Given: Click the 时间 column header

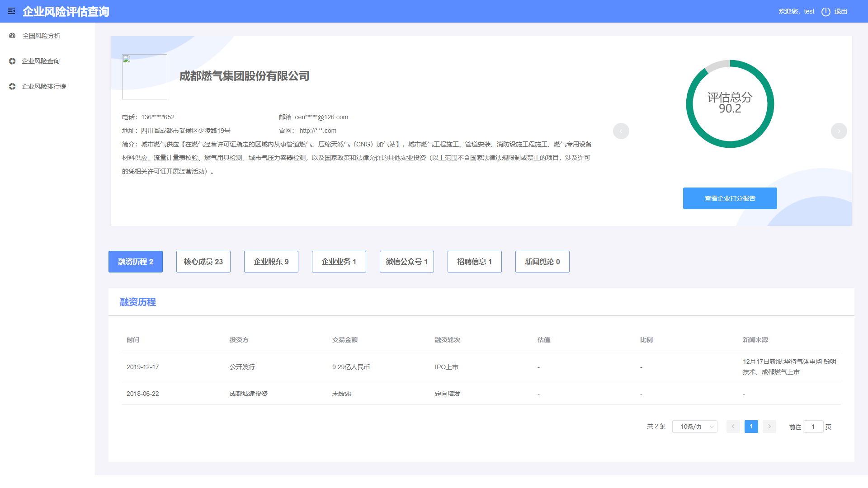Looking at the screenshot, I should 133,340.
